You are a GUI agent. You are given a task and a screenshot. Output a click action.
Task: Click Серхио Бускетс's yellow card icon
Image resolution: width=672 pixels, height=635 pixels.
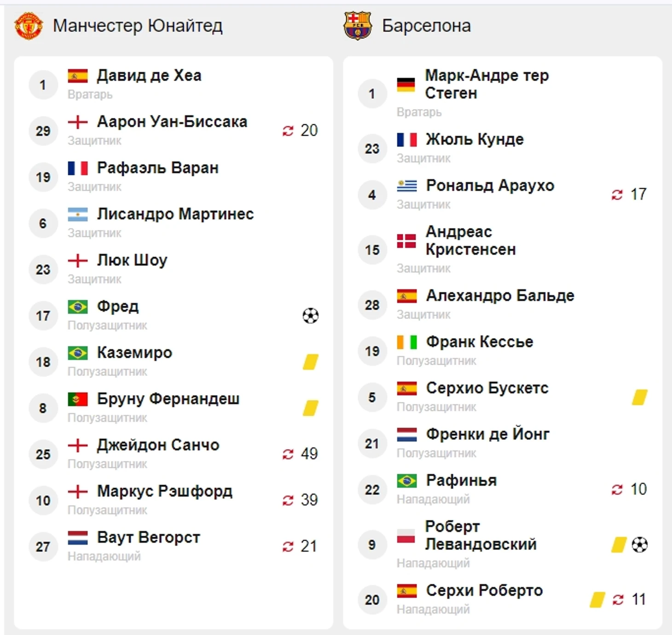640,397
